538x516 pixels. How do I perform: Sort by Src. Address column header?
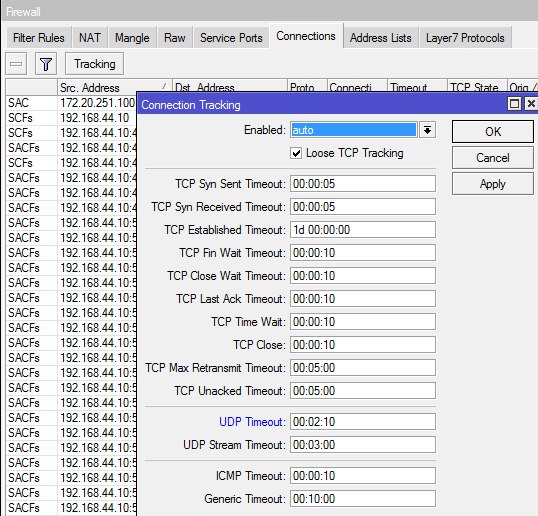(114, 87)
